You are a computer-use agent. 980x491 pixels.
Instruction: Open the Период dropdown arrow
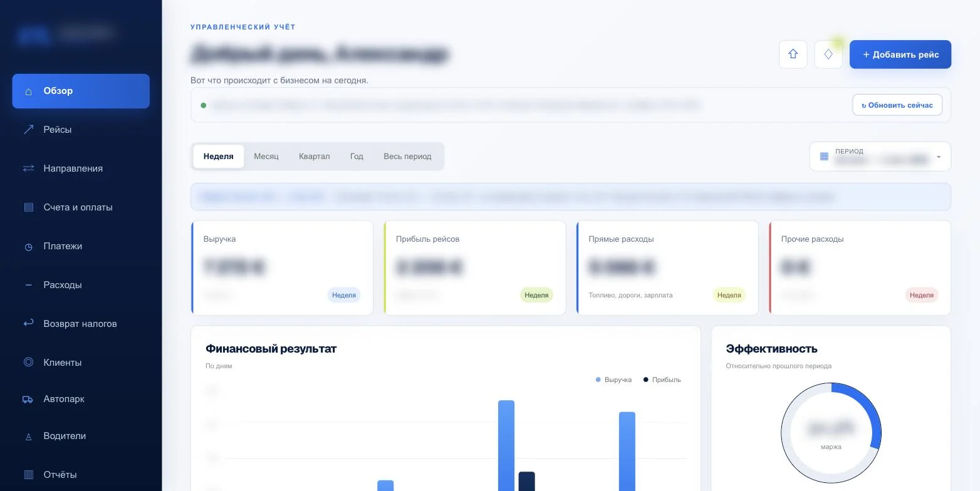pos(939,157)
